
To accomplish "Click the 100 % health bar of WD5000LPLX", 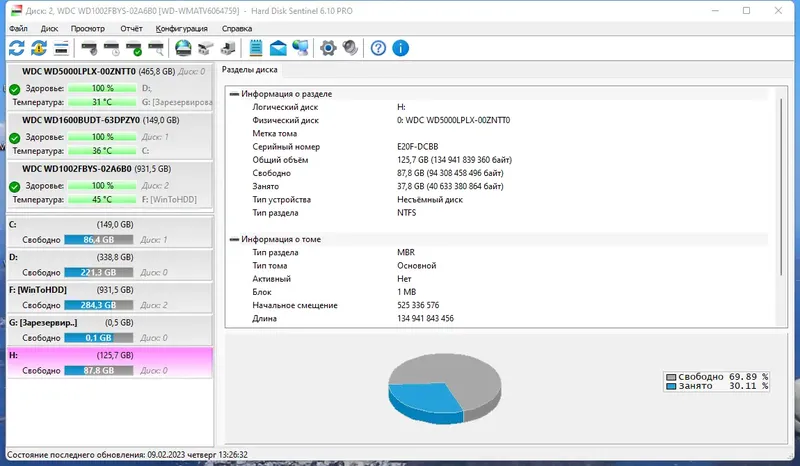I will coord(102,88).
